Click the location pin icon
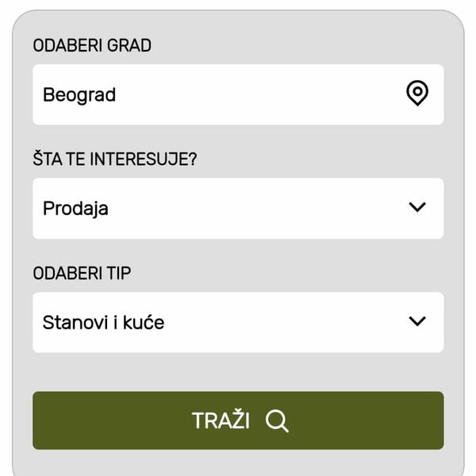476x476 pixels. click(416, 94)
